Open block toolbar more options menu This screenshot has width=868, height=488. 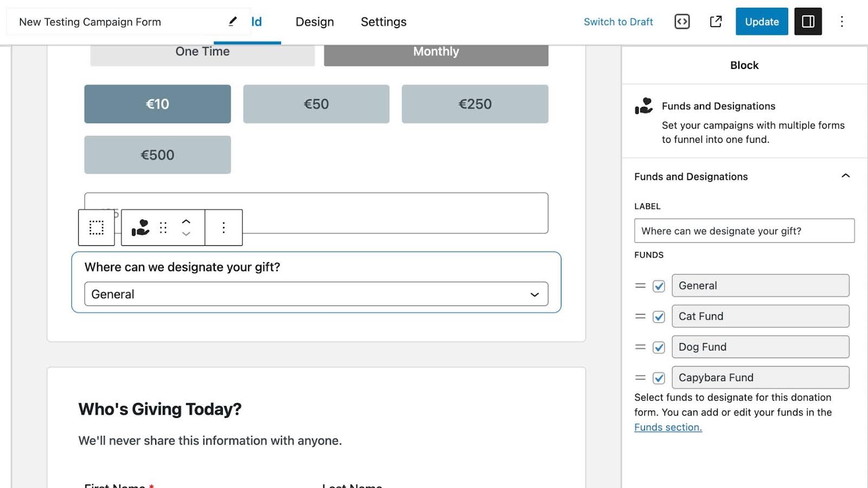pyautogui.click(x=224, y=227)
